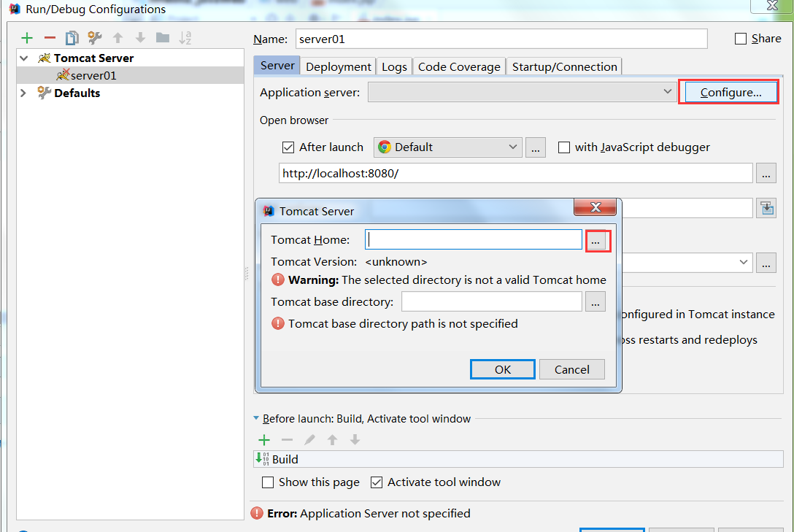The height and width of the screenshot is (532, 794).
Task: Toggle the After launch checkbox
Action: click(288, 147)
